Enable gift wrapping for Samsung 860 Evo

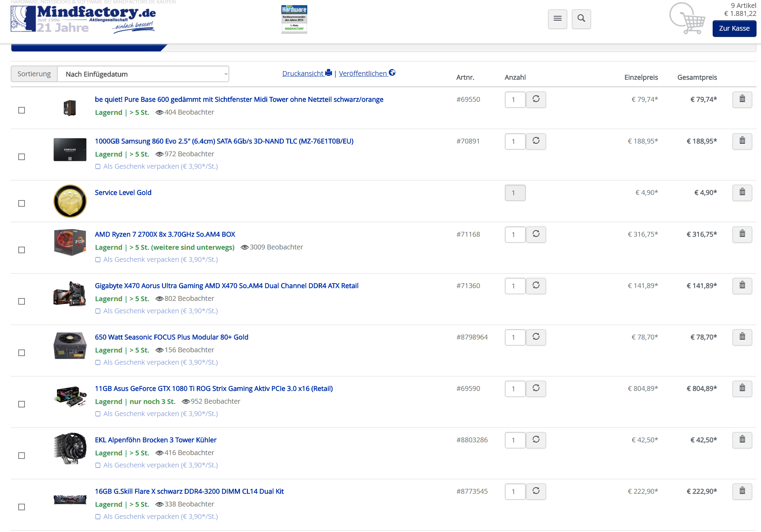[98, 167]
